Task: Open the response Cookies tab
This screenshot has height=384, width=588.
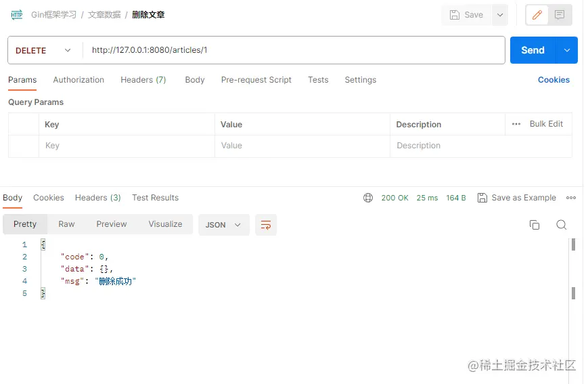Action: [x=48, y=198]
